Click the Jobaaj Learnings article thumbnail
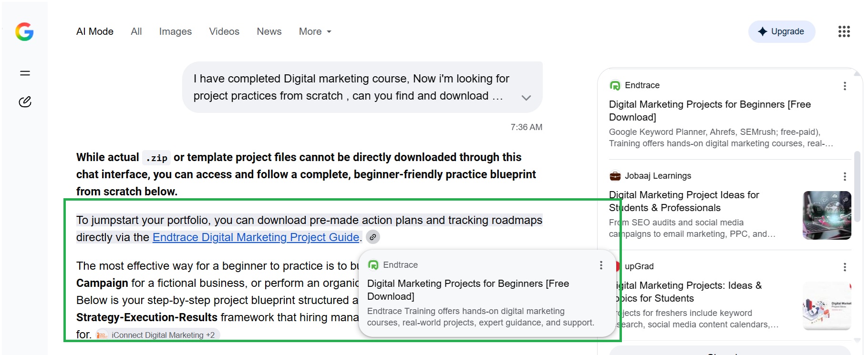The height and width of the screenshot is (355, 868). pos(827,215)
